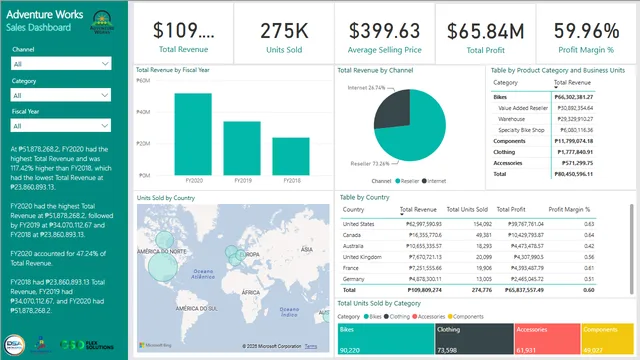Click the DSA round logo icon
Screen dimensions: 640x360
(14, 344)
